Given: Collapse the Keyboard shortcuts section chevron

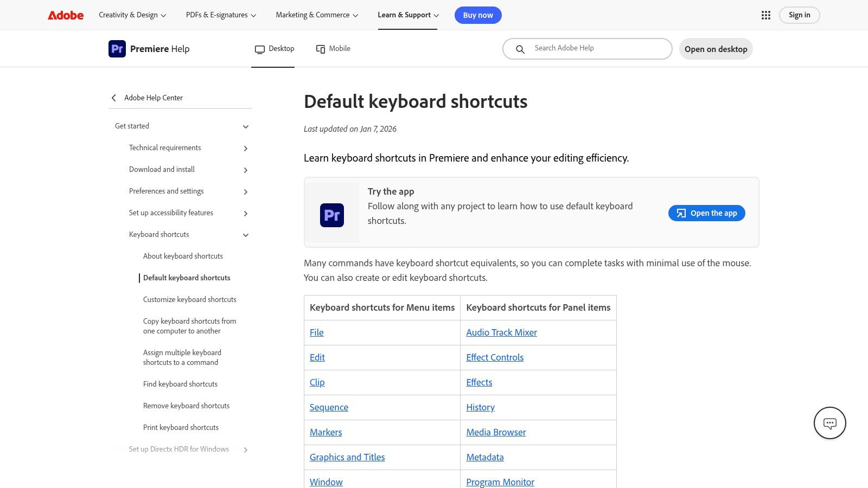Looking at the screenshot, I should click(246, 235).
